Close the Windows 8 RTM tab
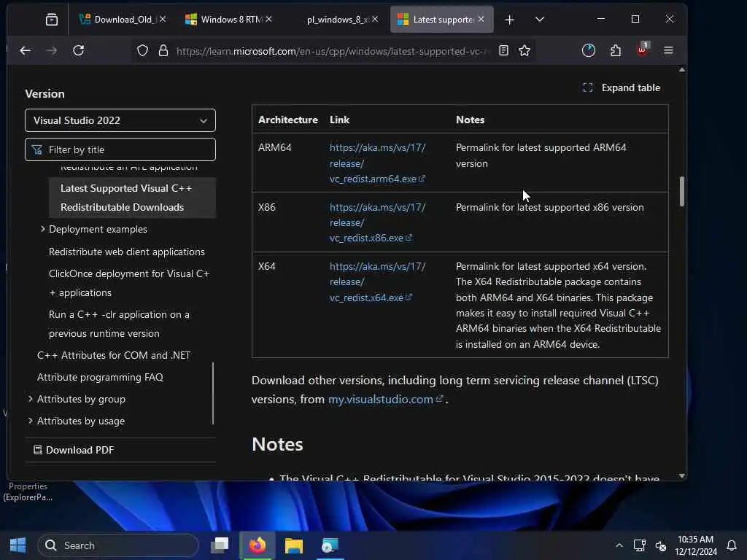The height and width of the screenshot is (560, 747). click(268, 19)
